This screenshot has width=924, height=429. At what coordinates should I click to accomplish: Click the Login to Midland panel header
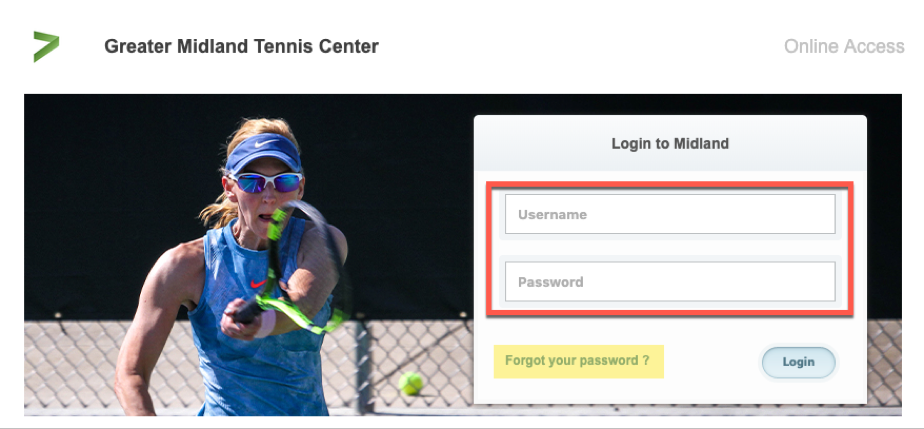coord(670,143)
